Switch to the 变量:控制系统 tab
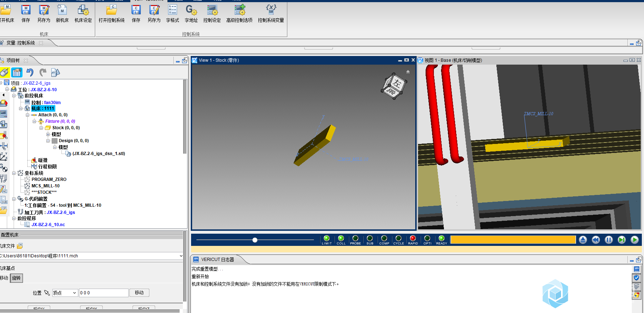The height and width of the screenshot is (313, 644). pos(21,43)
